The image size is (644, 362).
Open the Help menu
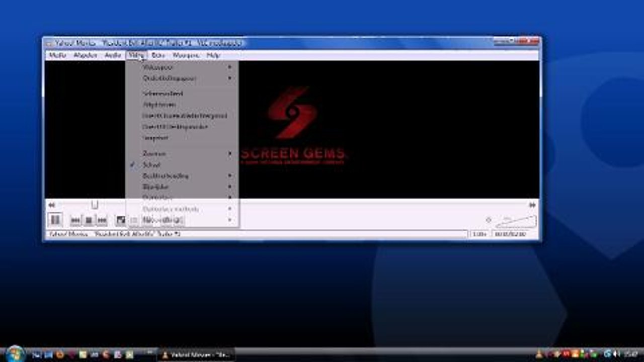pyautogui.click(x=213, y=55)
